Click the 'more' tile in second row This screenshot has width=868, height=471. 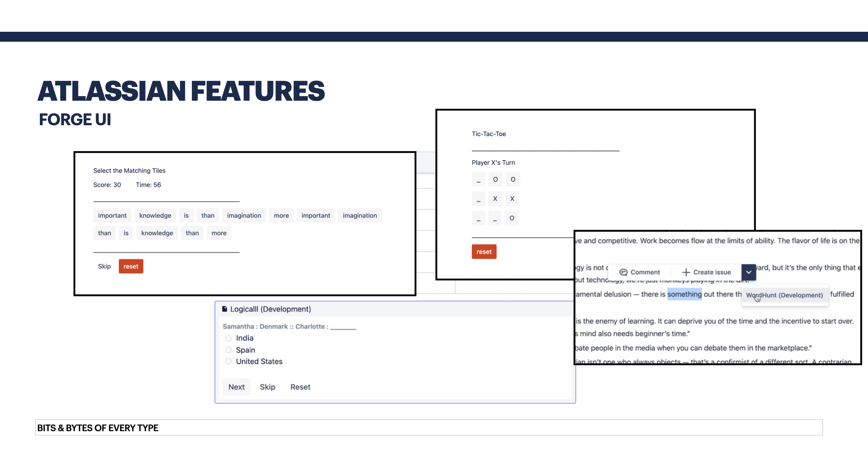click(219, 233)
